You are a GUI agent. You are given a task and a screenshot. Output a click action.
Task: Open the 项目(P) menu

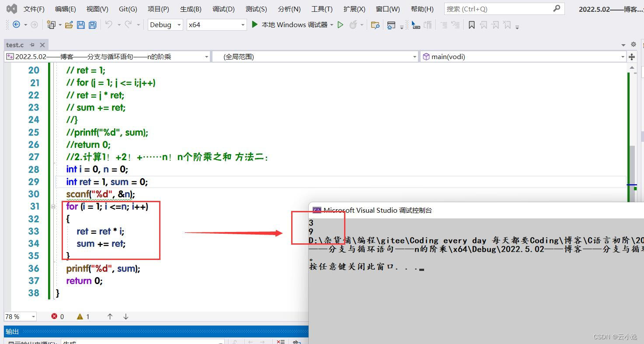coord(158,9)
